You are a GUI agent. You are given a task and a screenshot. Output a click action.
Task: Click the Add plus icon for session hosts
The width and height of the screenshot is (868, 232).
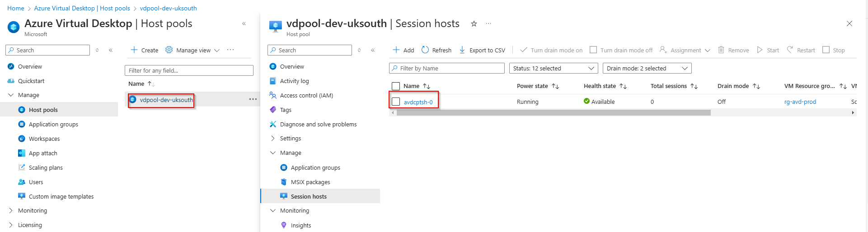click(x=396, y=50)
